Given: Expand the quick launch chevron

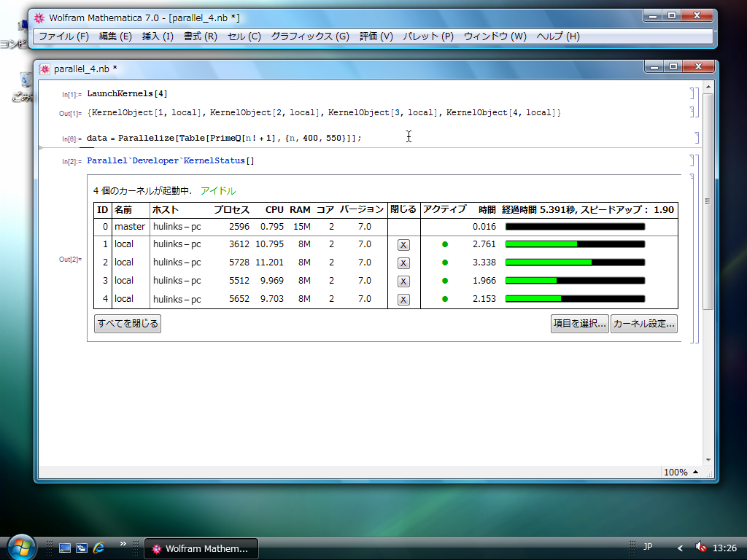Looking at the screenshot, I should (123, 544).
